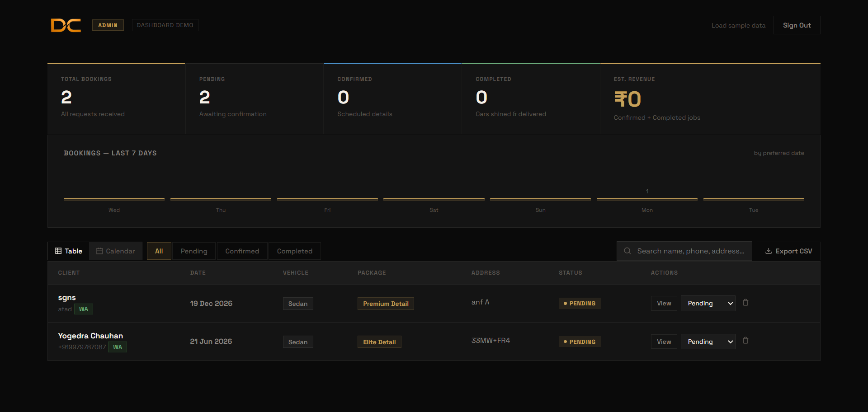Click the address anf A

(x=480, y=302)
